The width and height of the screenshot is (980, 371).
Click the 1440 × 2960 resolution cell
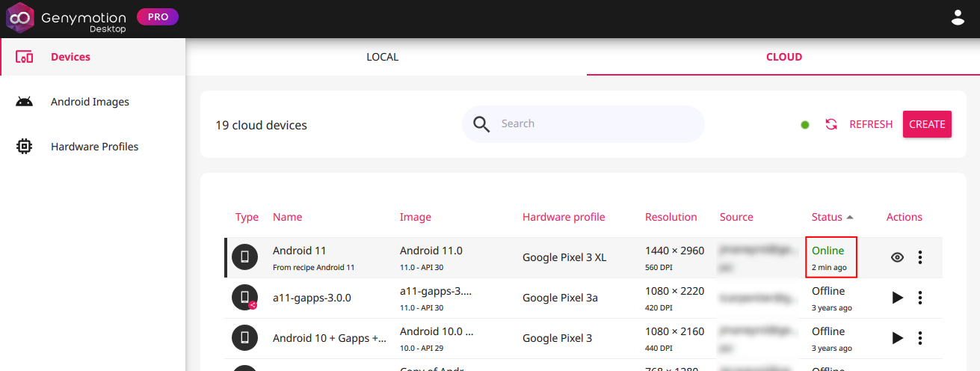(674, 251)
